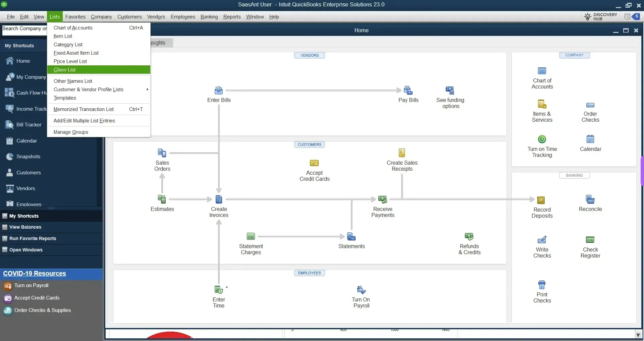Open the Discovery Hub lightbulb icon
Image resolution: width=644 pixels, height=341 pixels.
pos(587,16)
